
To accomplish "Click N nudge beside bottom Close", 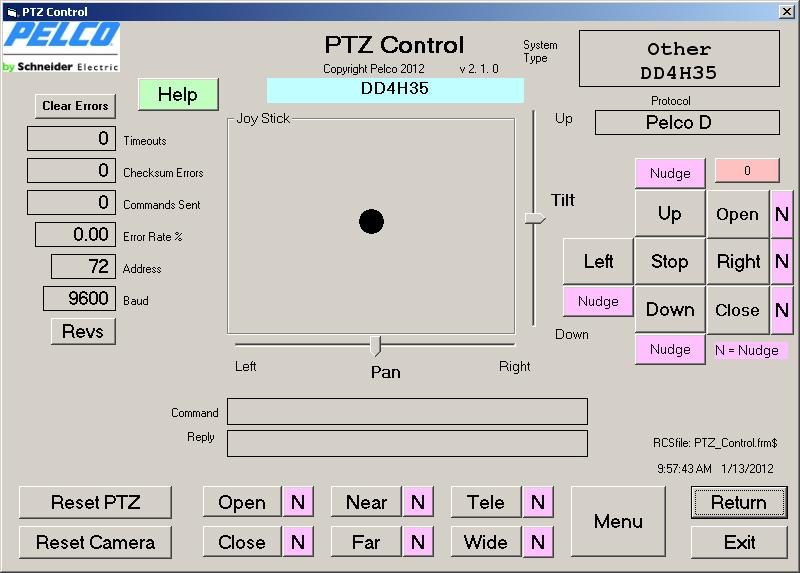I will tap(298, 542).
